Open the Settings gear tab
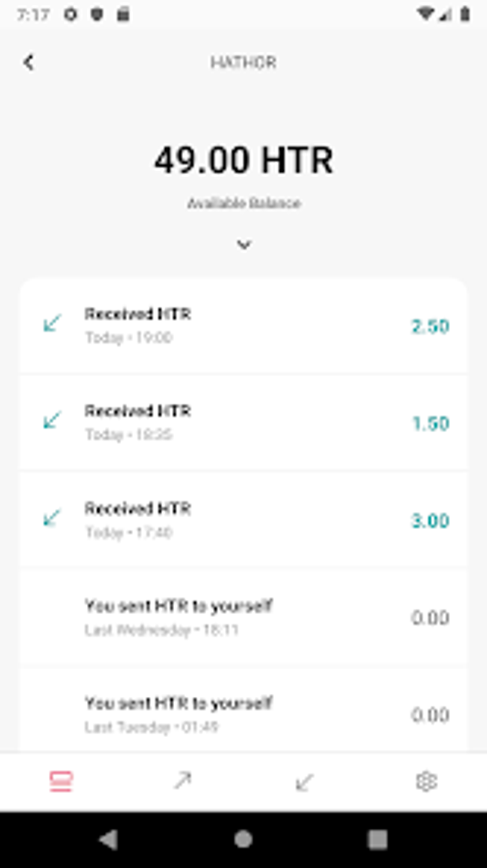The width and height of the screenshot is (487, 868). 426,782
